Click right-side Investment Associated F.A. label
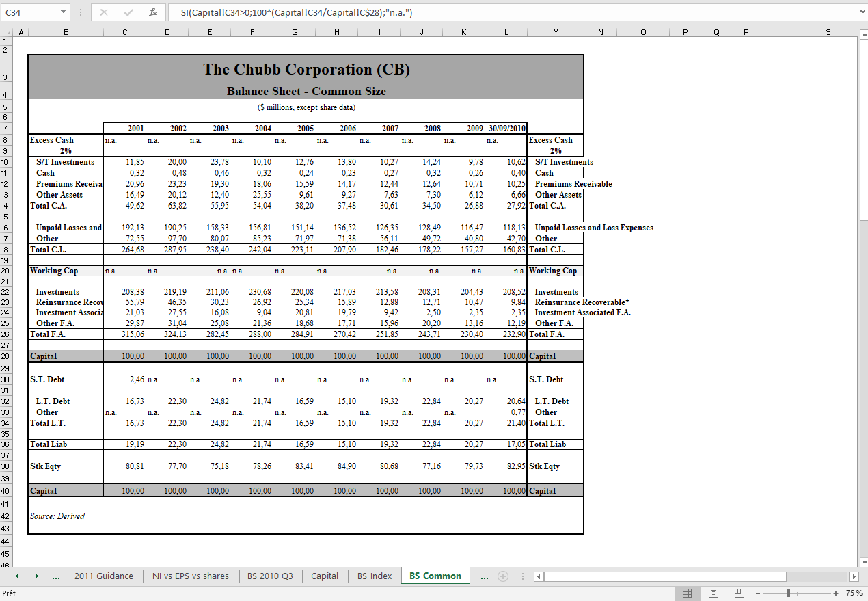Image resolution: width=868 pixels, height=601 pixels. click(583, 312)
